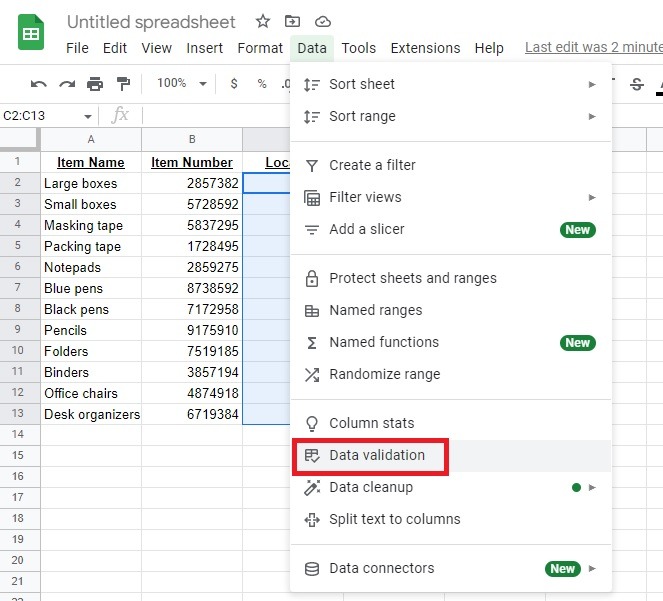Expand the Data connectors submenu arrow
Screen dimensions: 663x601
[592, 568]
